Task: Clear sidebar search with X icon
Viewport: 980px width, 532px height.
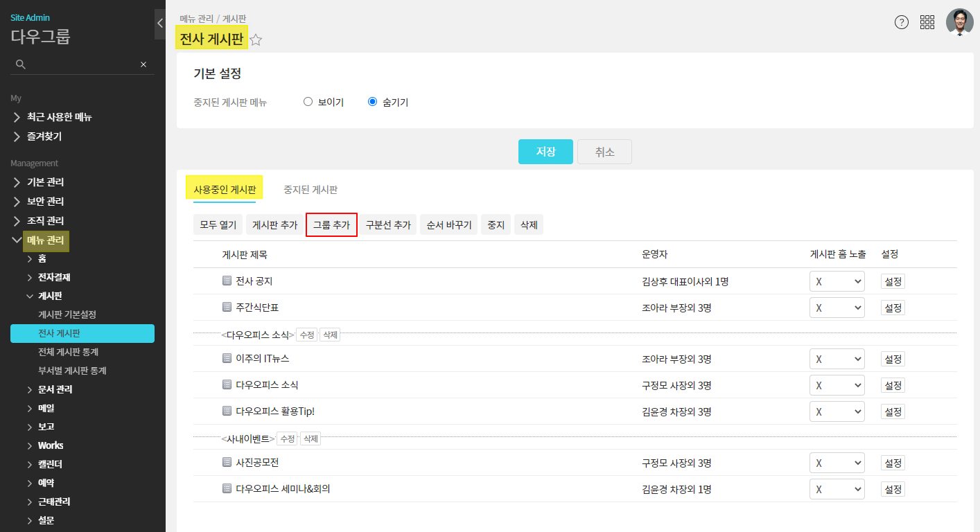Action: tap(143, 64)
